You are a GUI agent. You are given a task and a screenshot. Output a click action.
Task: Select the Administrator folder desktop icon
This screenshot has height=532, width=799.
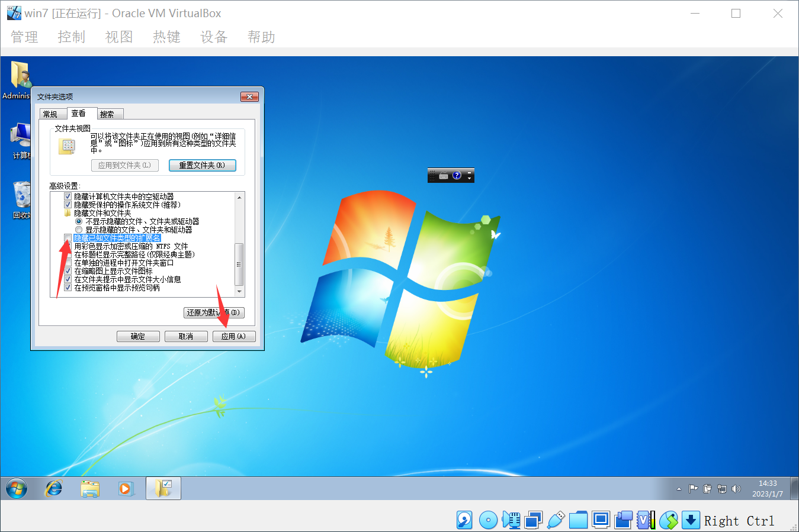20,80
